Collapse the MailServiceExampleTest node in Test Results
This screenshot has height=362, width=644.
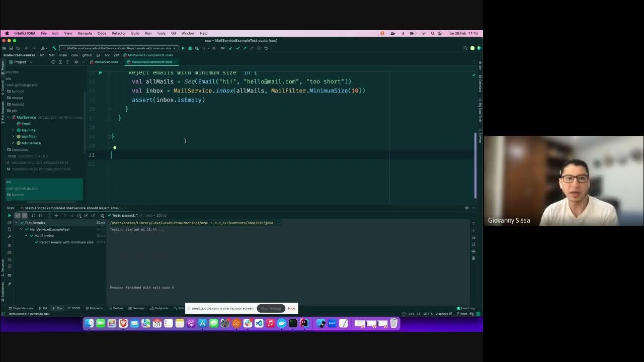[x=21, y=229]
